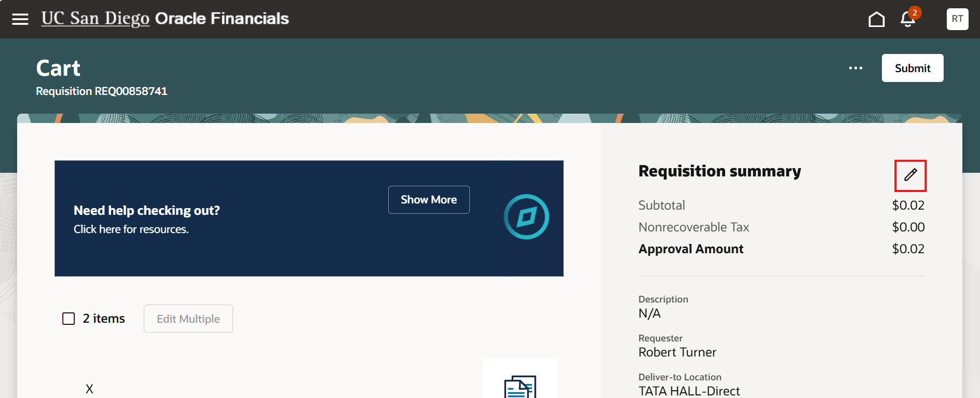Edit requisition summary with the pencil icon

click(910, 175)
